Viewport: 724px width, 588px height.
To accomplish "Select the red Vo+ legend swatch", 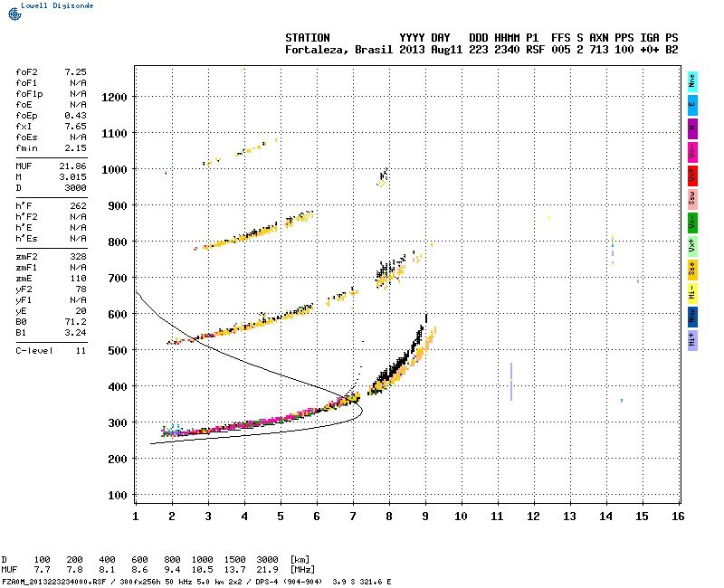I will pyautogui.click(x=692, y=175).
